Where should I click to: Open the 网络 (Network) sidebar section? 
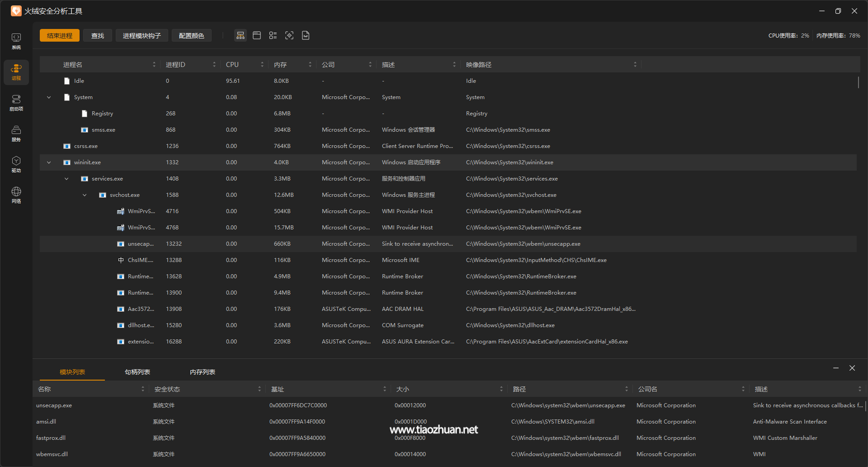click(x=16, y=195)
